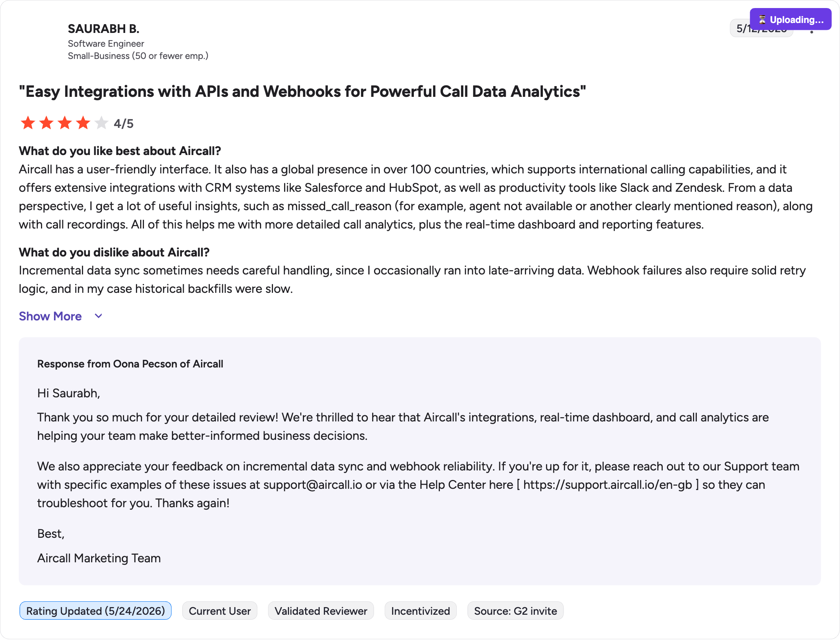
Task: Click the Validated Reviewer tag
Action: [321, 611]
